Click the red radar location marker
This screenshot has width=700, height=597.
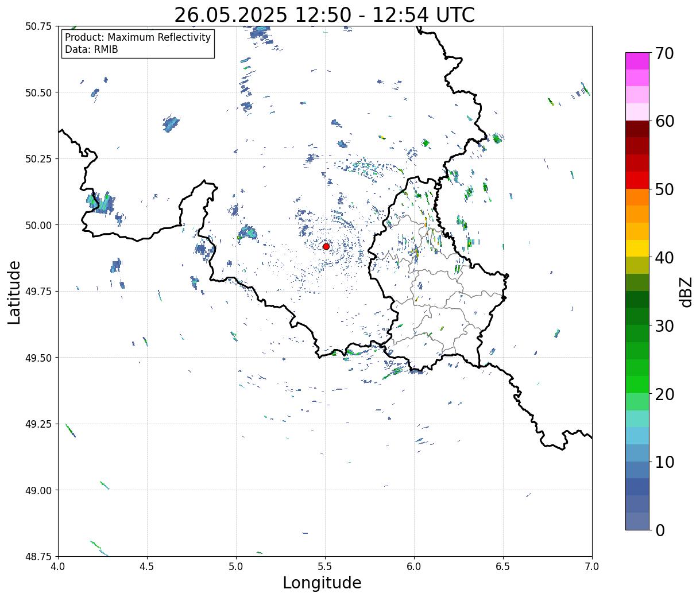coord(326,246)
